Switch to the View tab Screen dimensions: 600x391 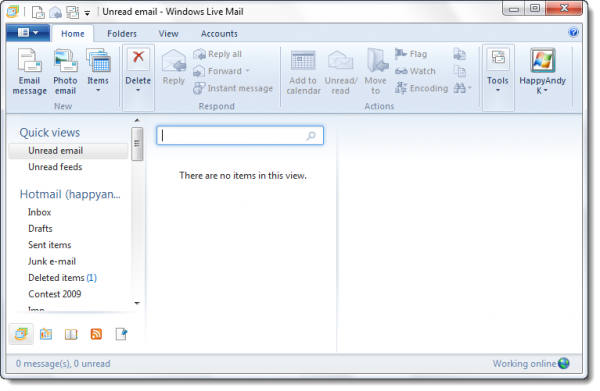(x=169, y=34)
